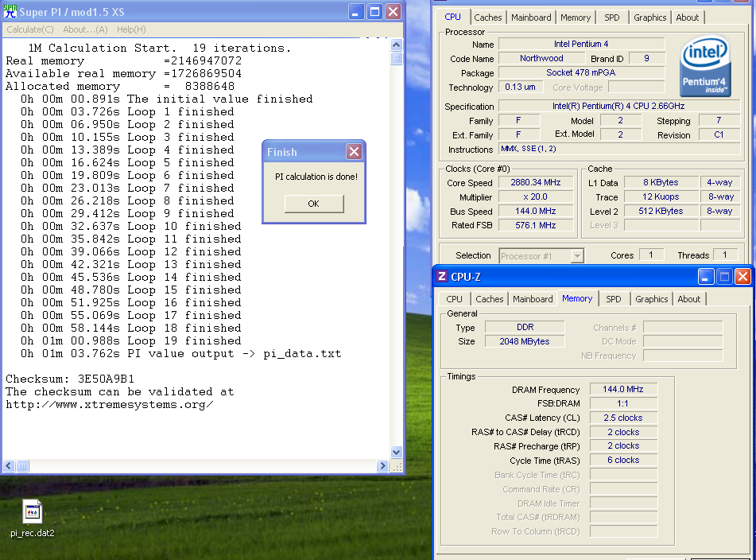Click the Trace cache 12 Kuops value
This screenshot has height=560, width=756.
[661, 196]
